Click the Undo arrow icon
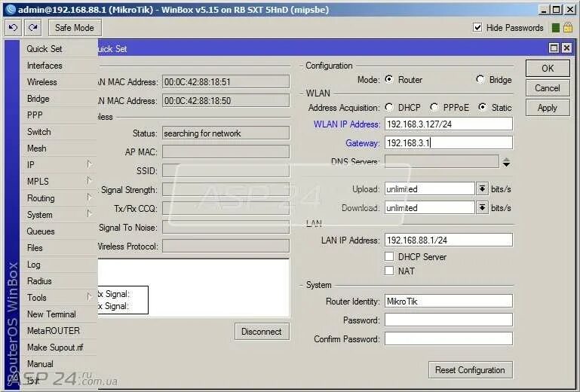The image size is (580, 392). (x=14, y=28)
